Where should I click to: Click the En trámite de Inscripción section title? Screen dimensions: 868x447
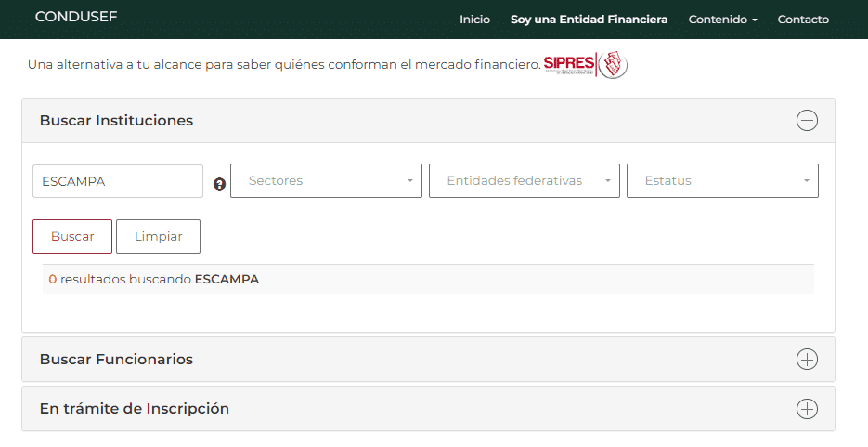pos(134,409)
